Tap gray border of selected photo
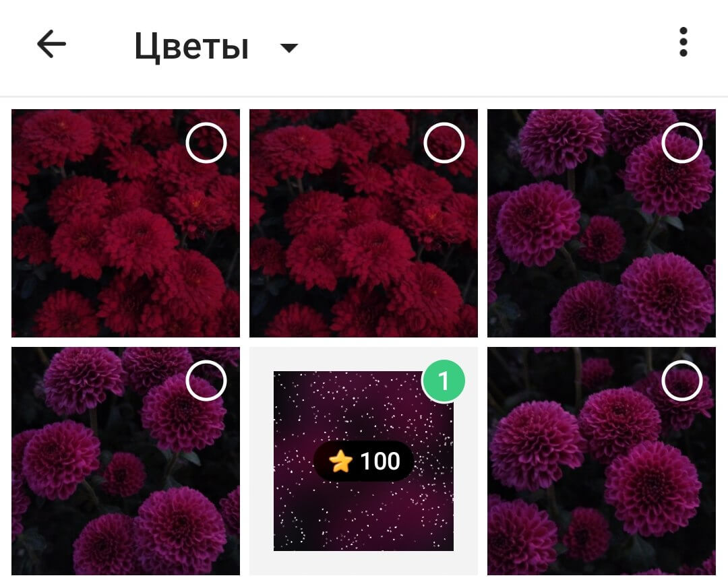Viewport: 728px width, 580px height. pyautogui.click(x=261, y=461)
